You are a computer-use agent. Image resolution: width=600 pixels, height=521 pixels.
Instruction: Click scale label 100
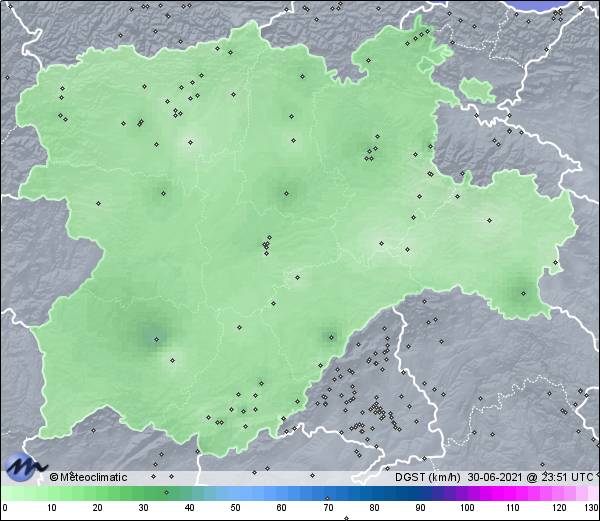(x=467, y=508)
